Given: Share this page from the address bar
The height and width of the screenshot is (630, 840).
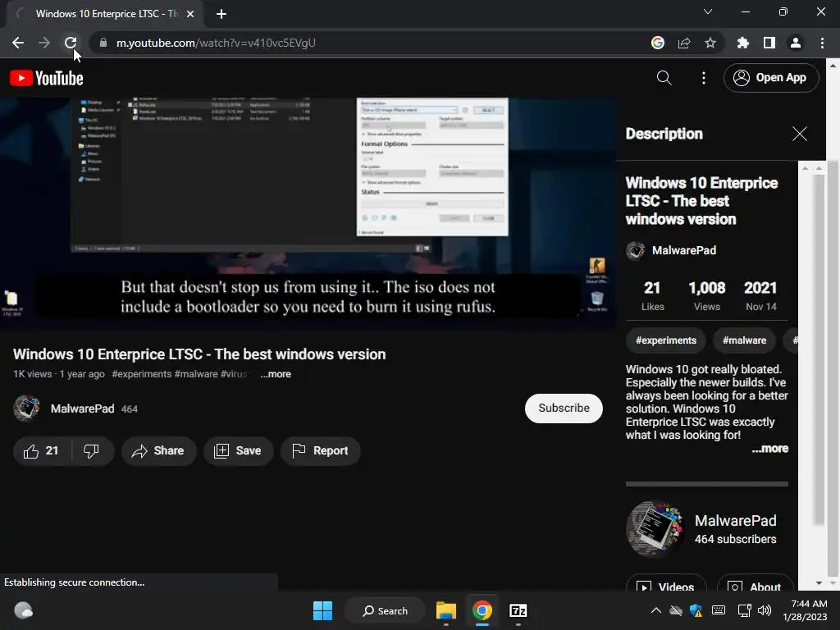Looking at the screenshot, I should (x=684, y=43).
